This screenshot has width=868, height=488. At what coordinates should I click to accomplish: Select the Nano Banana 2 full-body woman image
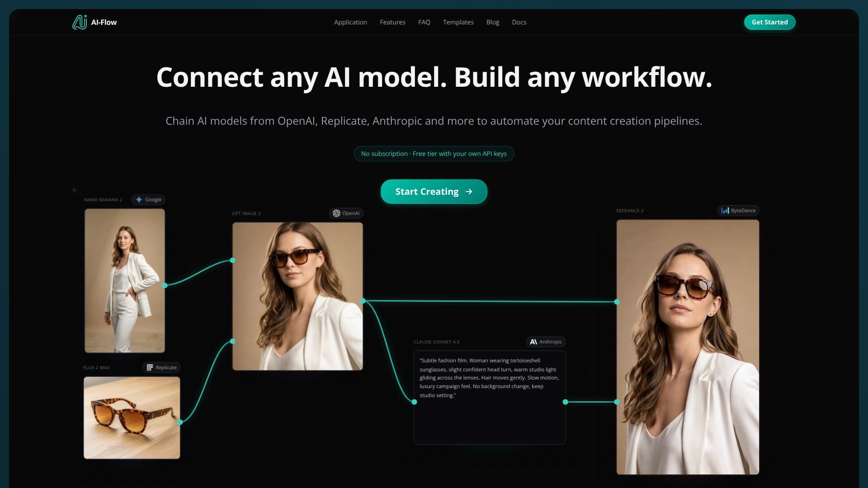(x=125, y=281)
